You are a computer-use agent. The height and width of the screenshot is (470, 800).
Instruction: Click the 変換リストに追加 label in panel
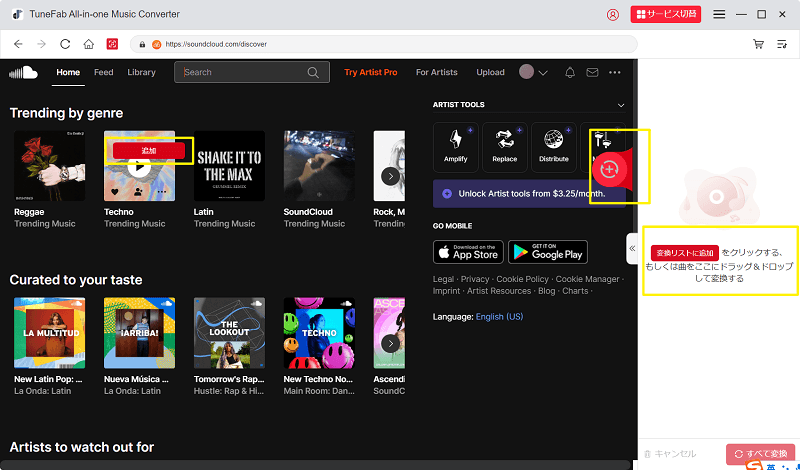[685, 253]
